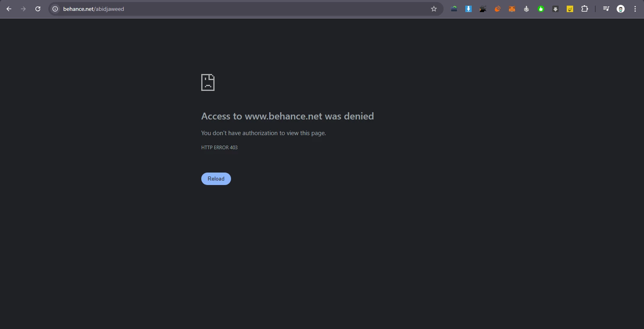Viewport: 644px width, 329px height.
Task: Click the HTTP ERROR 403 text
Action: 219,148
